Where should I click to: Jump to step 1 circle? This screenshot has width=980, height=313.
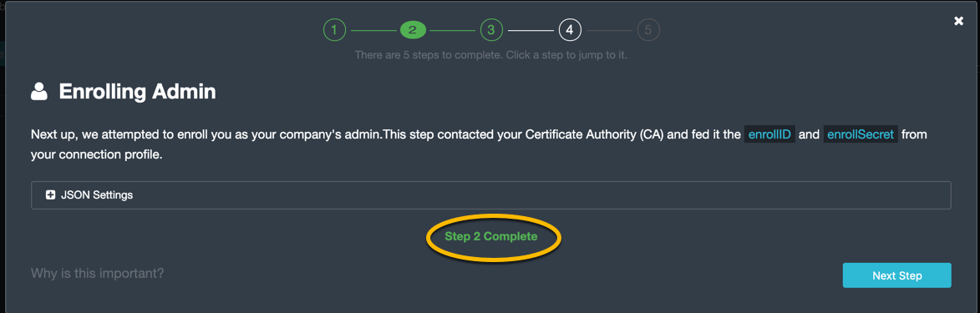coord(334,29)
